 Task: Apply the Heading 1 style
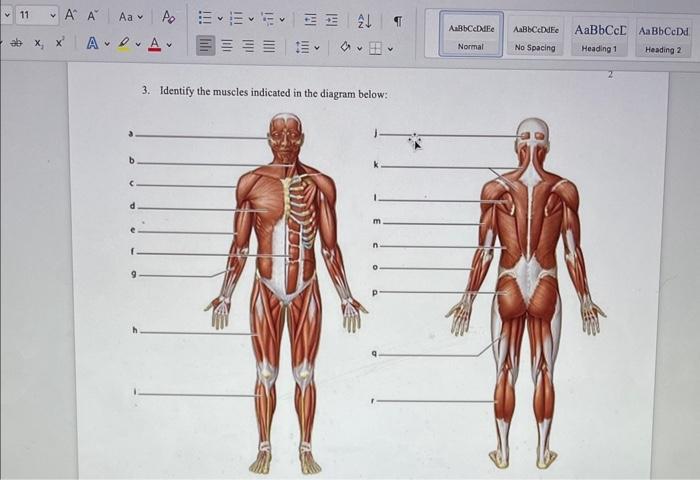pyautogui.click(x=600, y=37)
